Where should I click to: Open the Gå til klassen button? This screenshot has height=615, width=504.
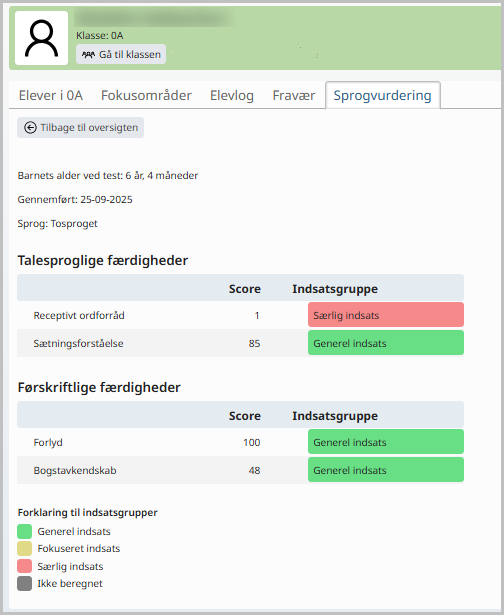point(121,54)
